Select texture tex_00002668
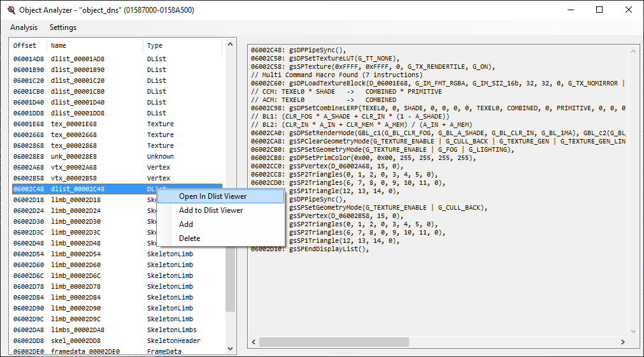This screenshot has width=644, height=357. pos(117,135)
